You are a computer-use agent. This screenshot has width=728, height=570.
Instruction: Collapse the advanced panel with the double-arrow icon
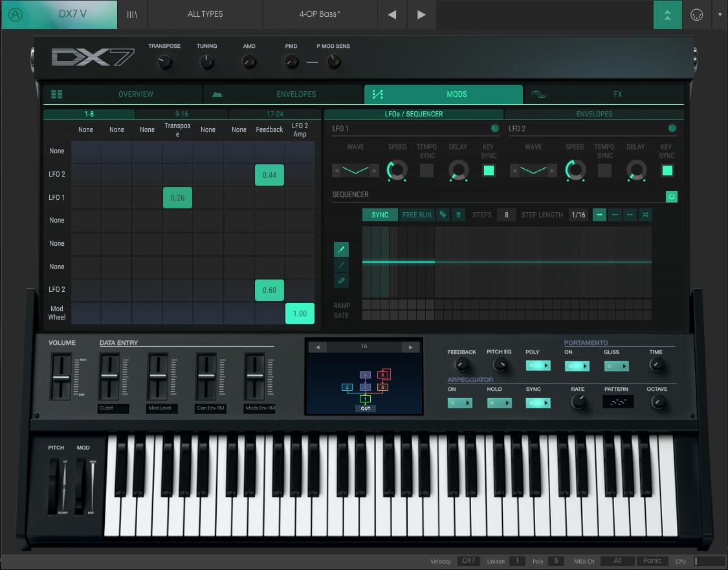tap(668, 14)
